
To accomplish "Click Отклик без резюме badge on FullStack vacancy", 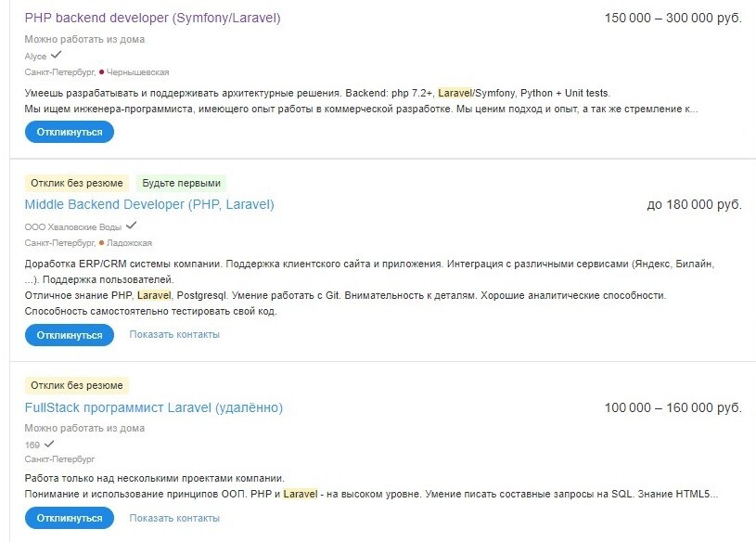I will [x=77, y=385].
